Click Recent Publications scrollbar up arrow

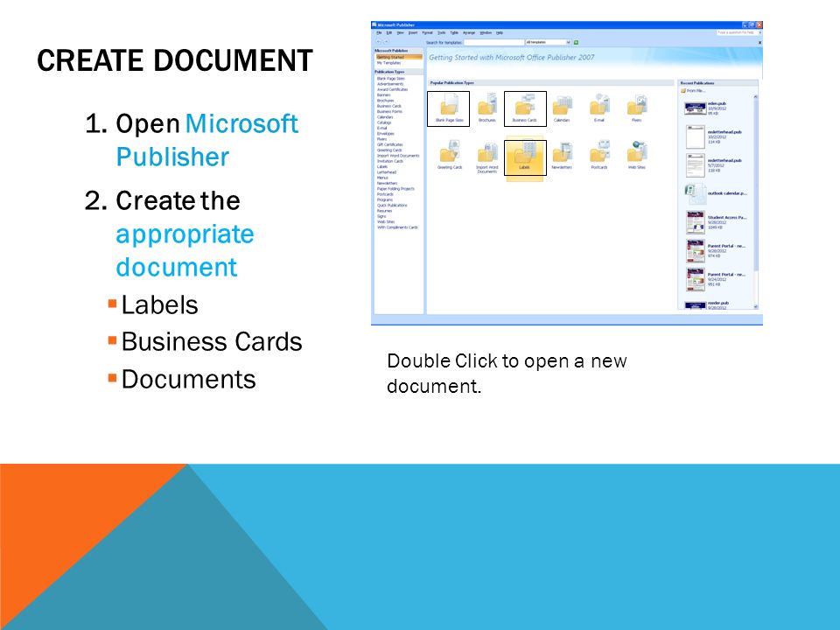click(x=756, y=97)
